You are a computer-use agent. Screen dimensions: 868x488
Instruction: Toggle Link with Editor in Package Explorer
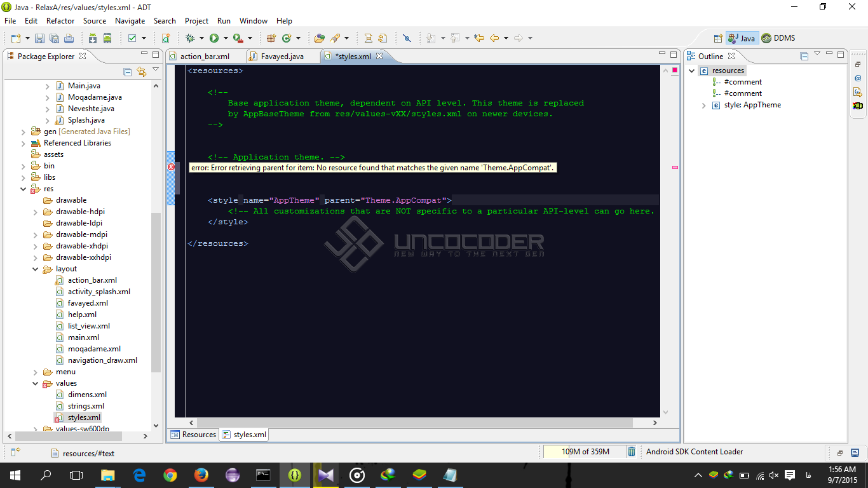point(141,72)
